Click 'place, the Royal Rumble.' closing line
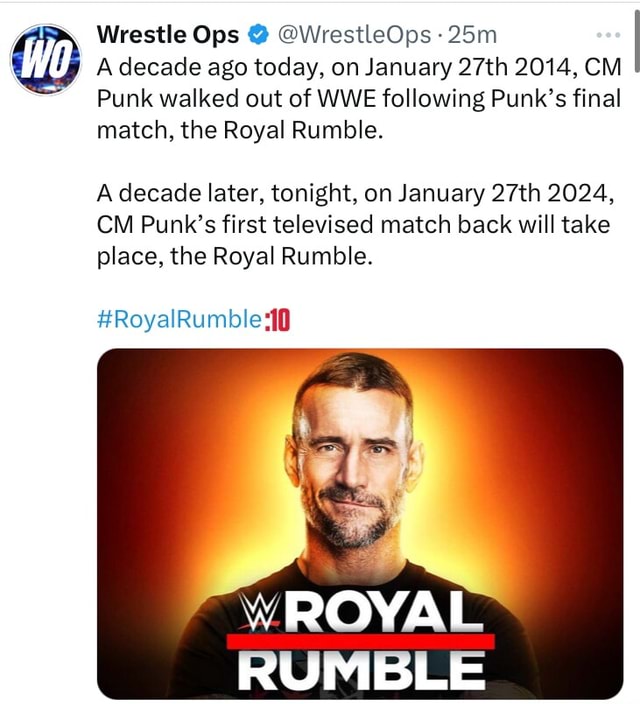This screenshot has width=640, height=704. [x=235, y=256]
